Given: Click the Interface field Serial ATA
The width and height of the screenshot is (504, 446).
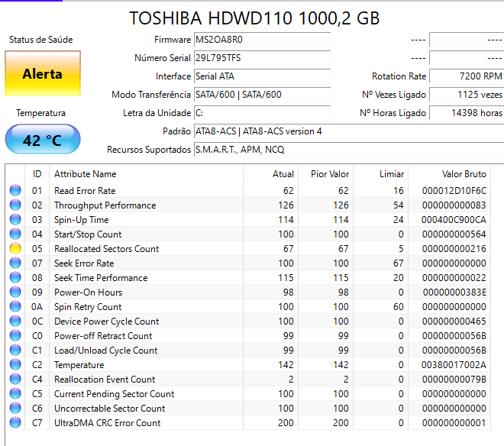Looking at the screenshot, I should (x=262, y=76).
